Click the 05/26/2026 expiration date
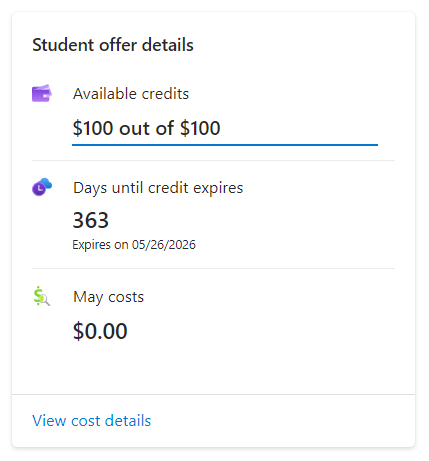This screenshot has height=461, width=429. point(164,245)
